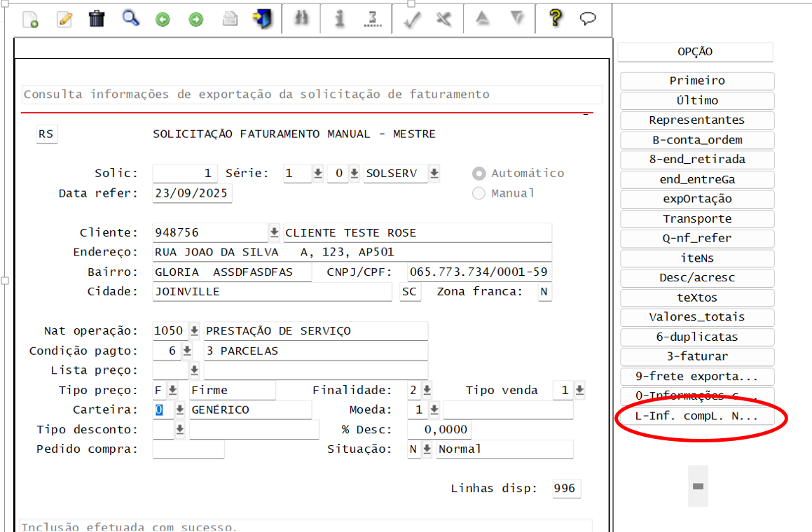812x532 pixels.
Task: Click the Último option button
Action: click(x=697, y=100)
